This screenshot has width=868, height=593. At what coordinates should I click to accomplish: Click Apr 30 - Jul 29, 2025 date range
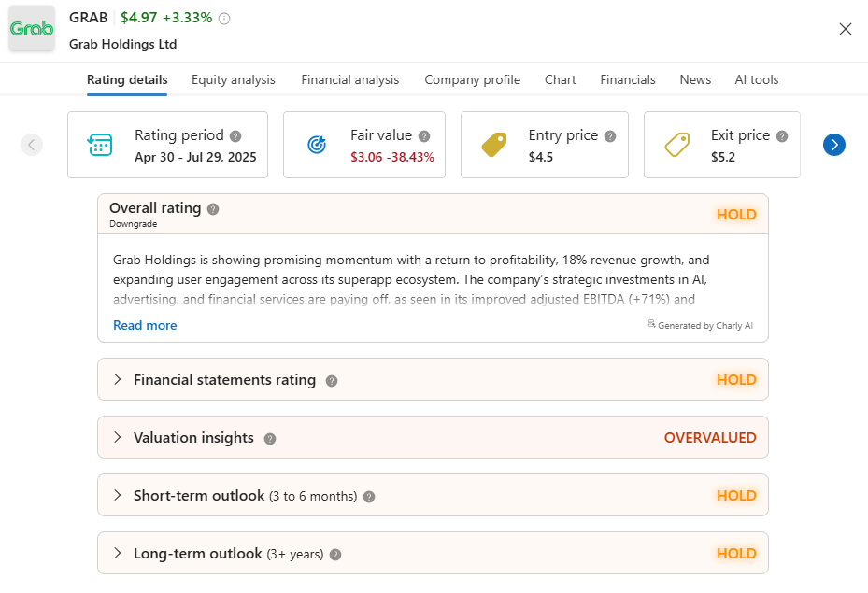click(195, 157)
